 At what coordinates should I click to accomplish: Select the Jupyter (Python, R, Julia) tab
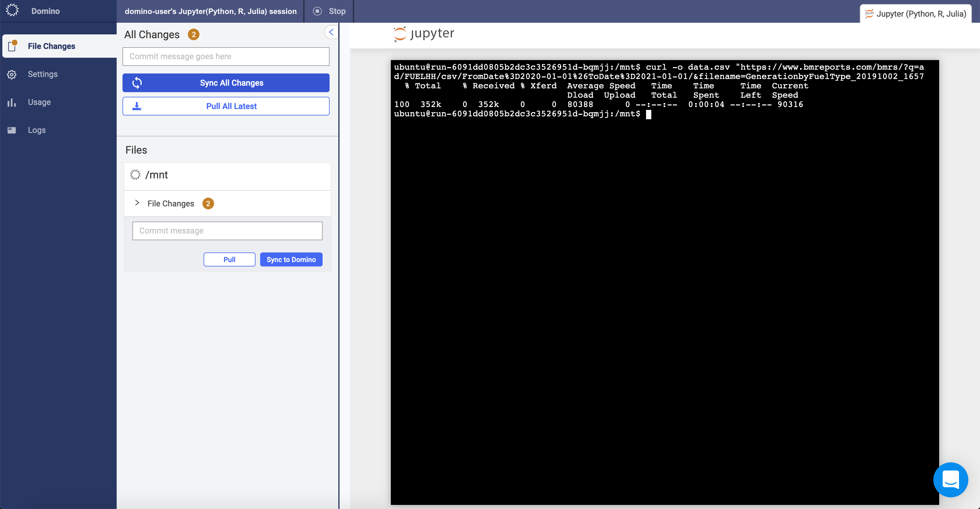coord(916,14)
